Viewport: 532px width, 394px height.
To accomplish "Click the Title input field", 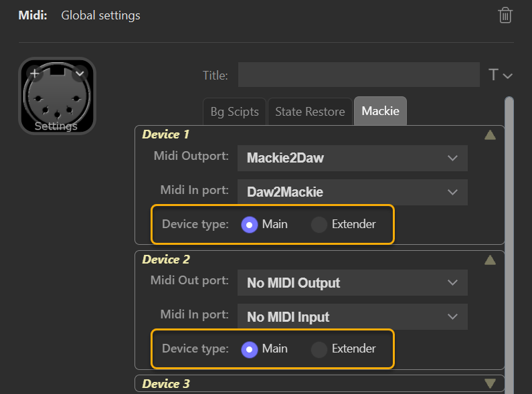I will pyautogui.click(x=359, y=75).
